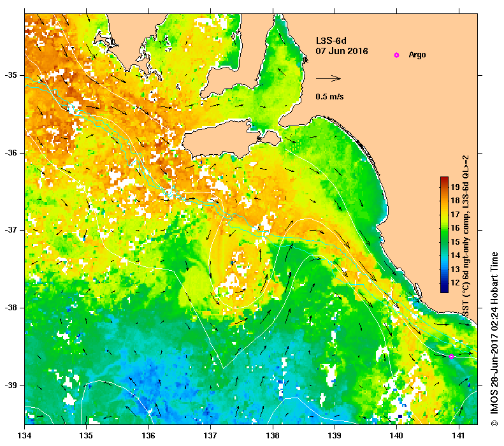The image size is (504, 446).
Task: Click the magenta Argo legend marker
Action: (396, 55)
